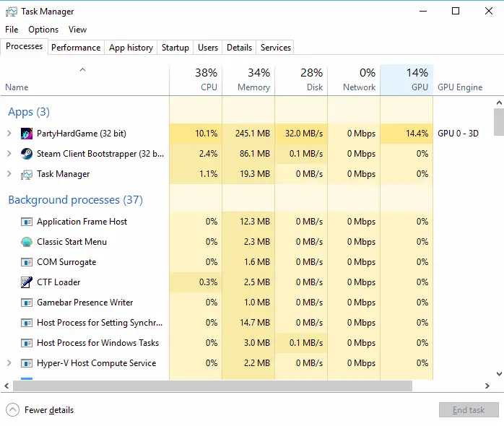Click the Classic Start Menu icon
This screenshot has width=504, height=426.
pyautogui.click(x=27, y=242)
